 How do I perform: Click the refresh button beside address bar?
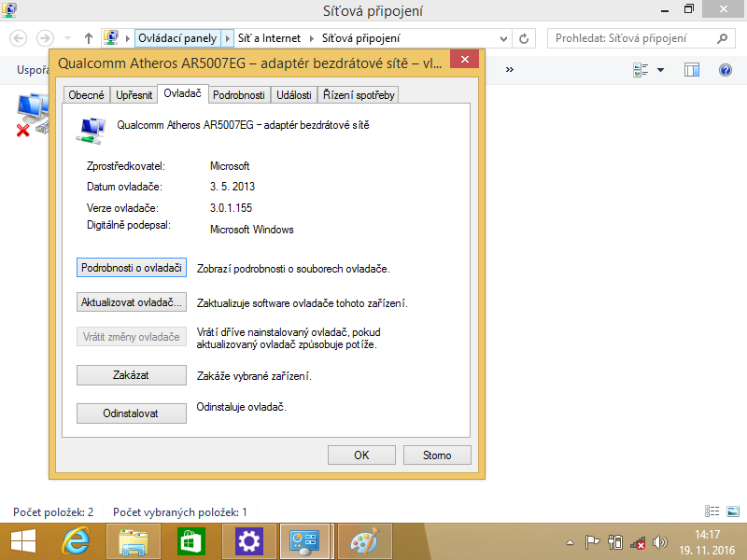[524, 38]
